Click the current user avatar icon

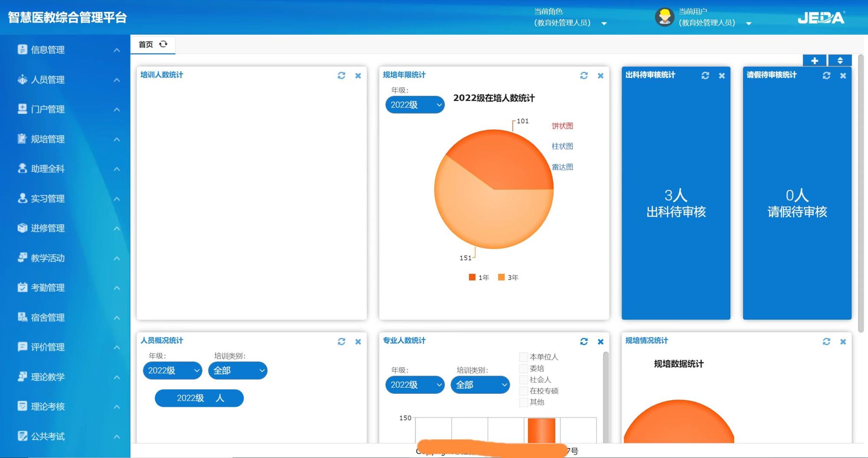click(x=664, y=17)
